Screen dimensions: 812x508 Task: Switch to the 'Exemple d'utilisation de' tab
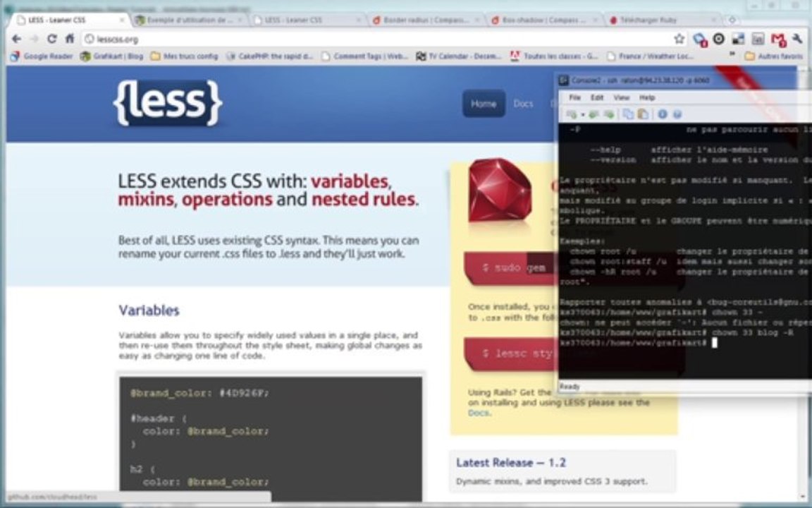point(190,20)
